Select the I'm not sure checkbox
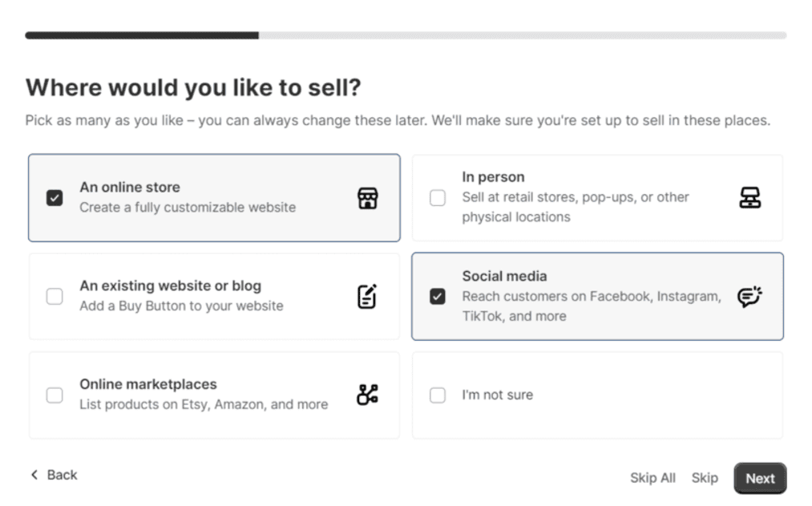Screen dimensions: 812x506 tap(438, 395)
